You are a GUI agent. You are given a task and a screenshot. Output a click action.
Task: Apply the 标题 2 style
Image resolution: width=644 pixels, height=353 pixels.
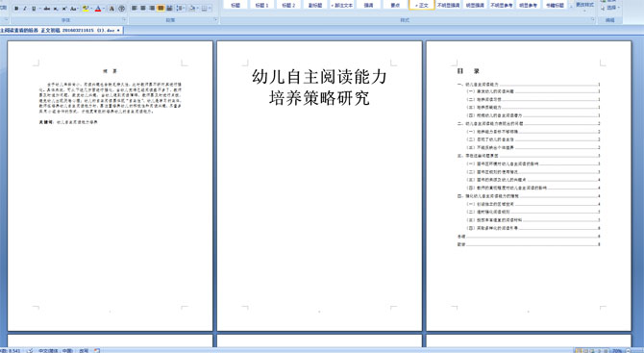pos(288,5)
